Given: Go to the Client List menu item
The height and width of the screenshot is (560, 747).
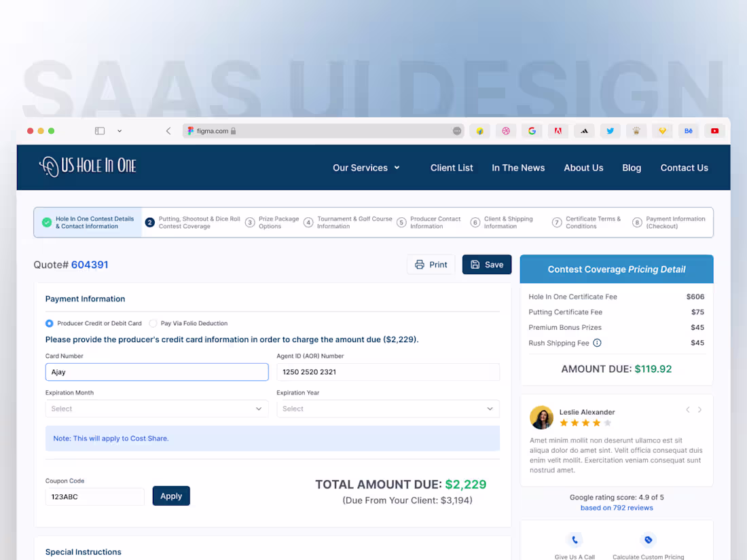Looking at the screenshot, I should (x=452, y=167).
